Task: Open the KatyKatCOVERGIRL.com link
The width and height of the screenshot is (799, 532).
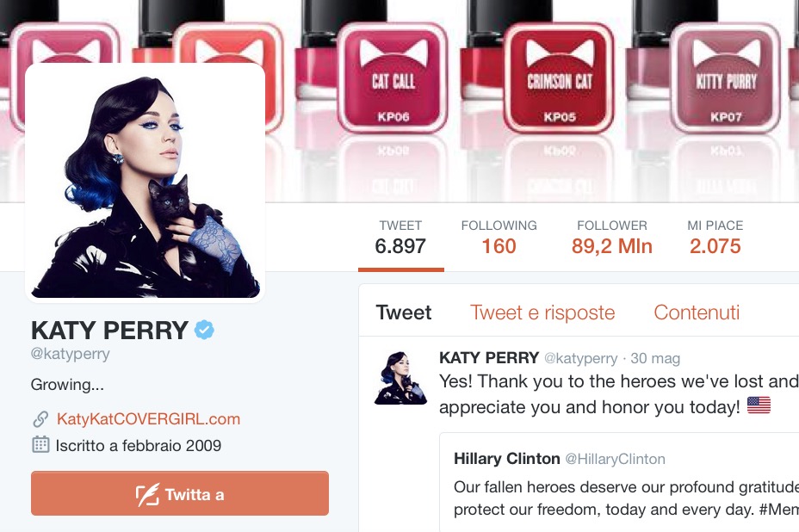Action: [148, 419]
